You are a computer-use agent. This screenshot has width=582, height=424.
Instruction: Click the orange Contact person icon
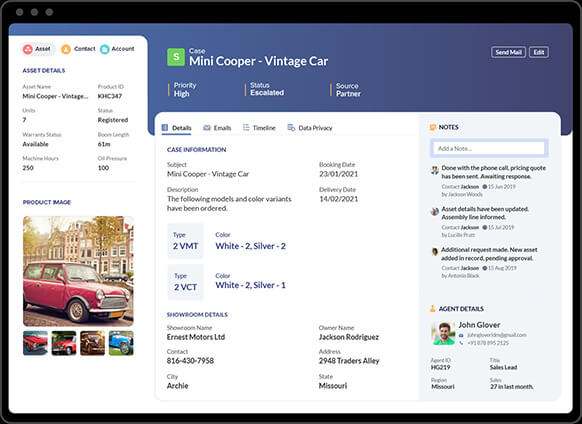tap(66, 49)
